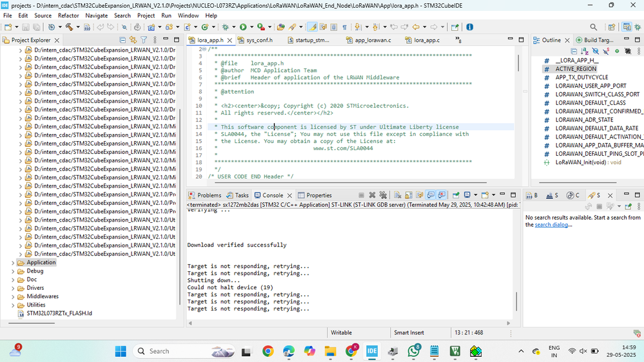Switch to the Debug perspective icon
Image resolution: width=644 pixels, height=362 pixels.
(638, 27)
